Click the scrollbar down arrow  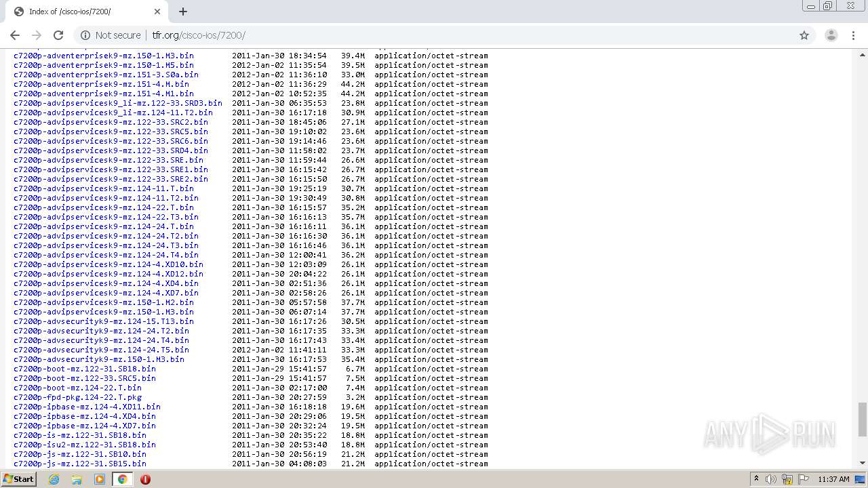tap(862, 463)
